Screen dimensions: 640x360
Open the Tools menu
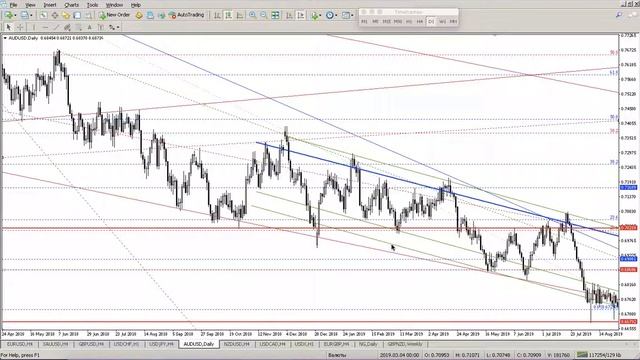93,5
